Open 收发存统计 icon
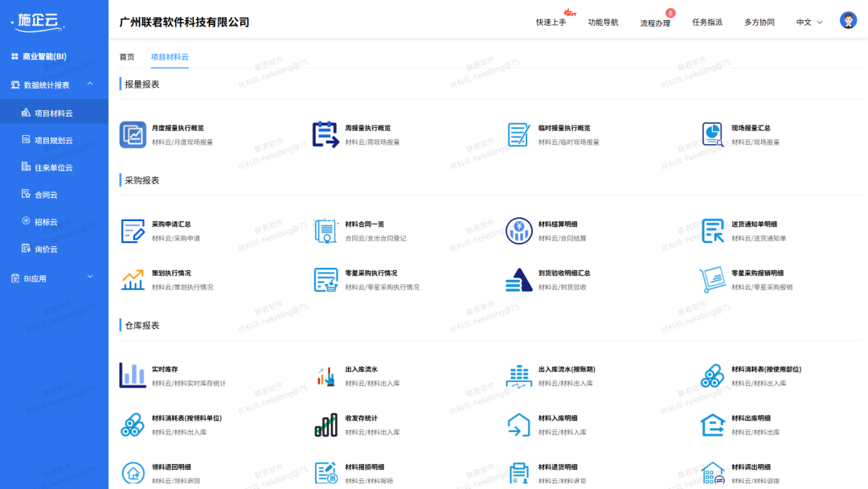Viewport: 868px width, 489px height. tap(325, 425)
